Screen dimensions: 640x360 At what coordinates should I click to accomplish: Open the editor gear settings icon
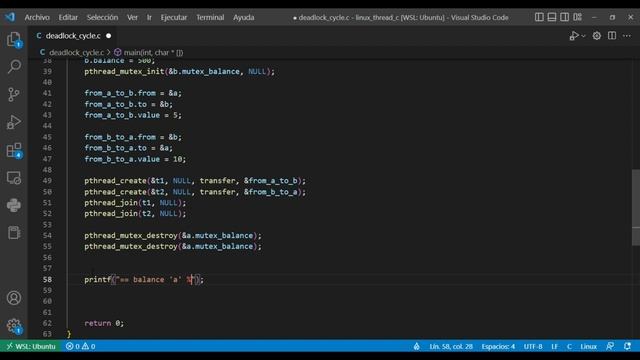pos(597,36)
